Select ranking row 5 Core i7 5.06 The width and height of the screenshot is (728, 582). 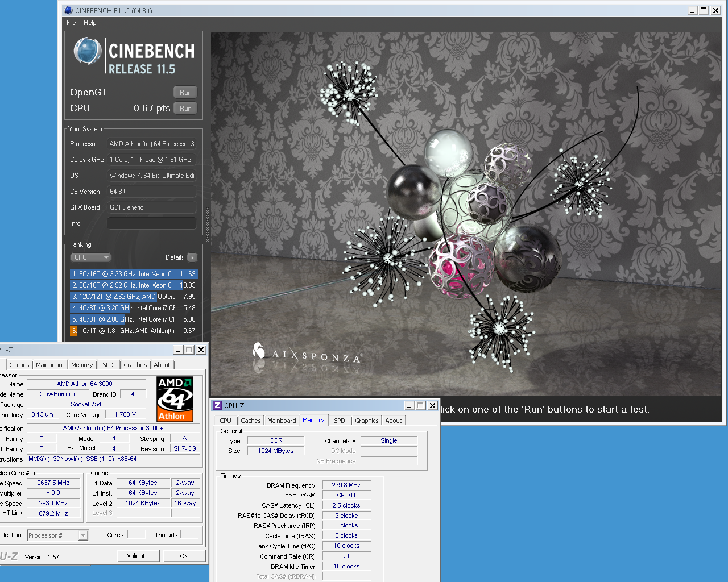click(134, 319)
